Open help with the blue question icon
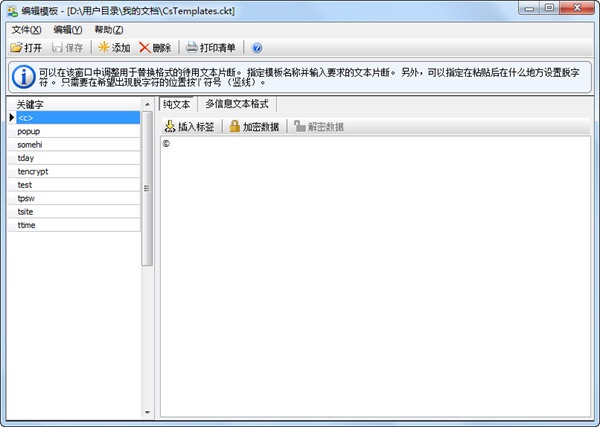 click(257, 48)
